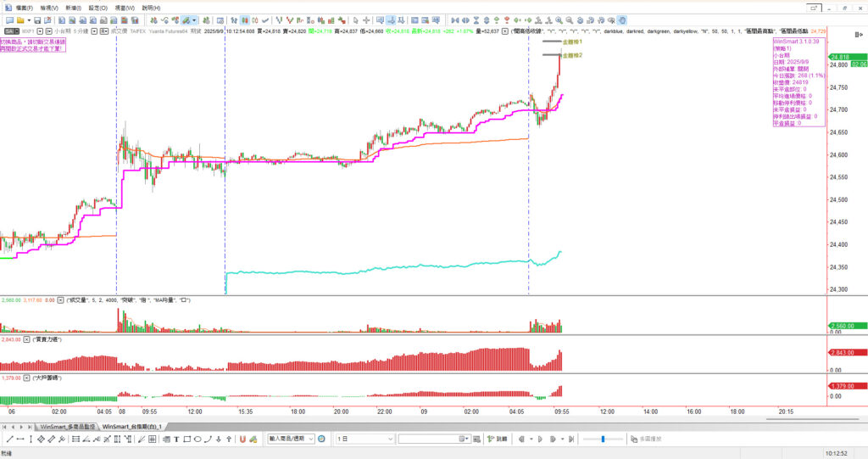The width and height of the screenshot is (868, 459).
Task: Close the 成交量 volume indicator with X box
Action: [61, 299]
